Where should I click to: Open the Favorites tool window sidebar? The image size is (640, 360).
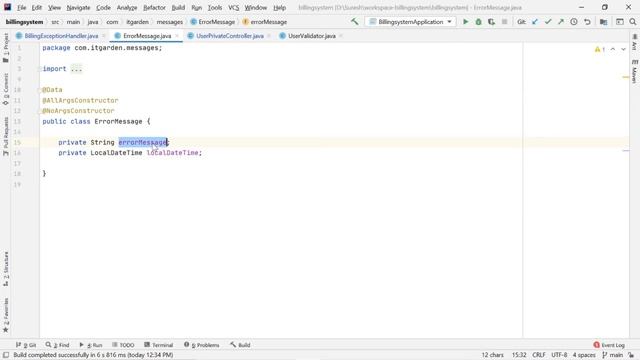6,315
